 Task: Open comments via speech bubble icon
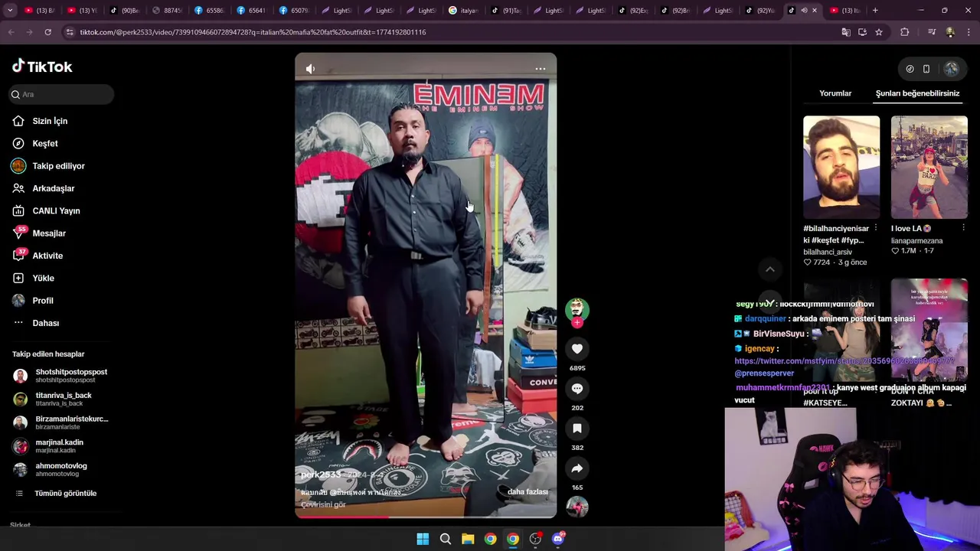click(x=577, y=389)
